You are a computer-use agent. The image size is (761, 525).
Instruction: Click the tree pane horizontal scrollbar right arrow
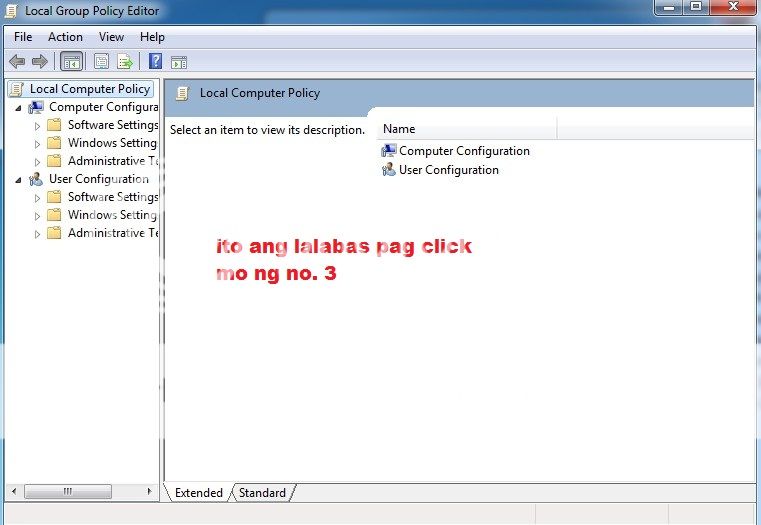150,492
